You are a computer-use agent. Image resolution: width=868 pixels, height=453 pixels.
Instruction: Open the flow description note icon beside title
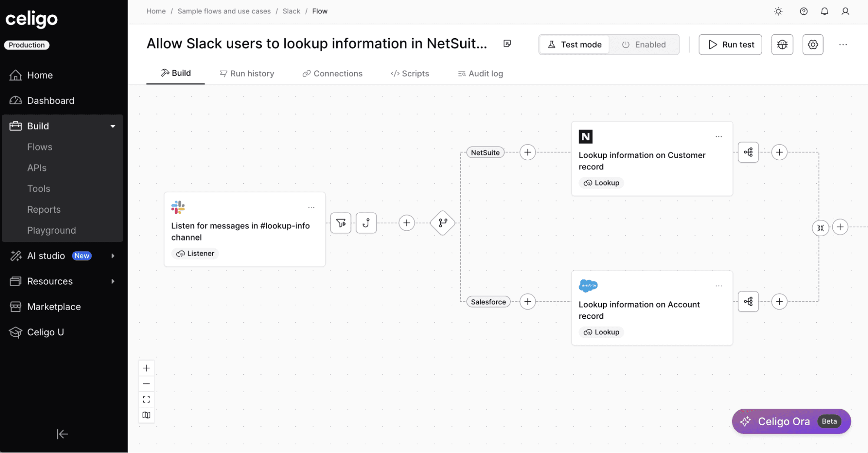pyautogui.click(x=507, y=43)
